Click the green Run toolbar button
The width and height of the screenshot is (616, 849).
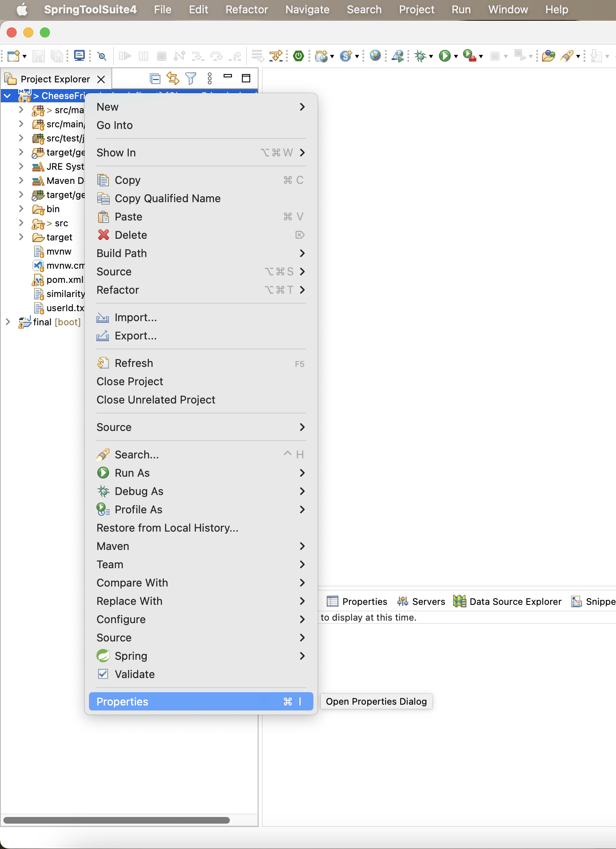pyautogui.click(x=445, y=56)
